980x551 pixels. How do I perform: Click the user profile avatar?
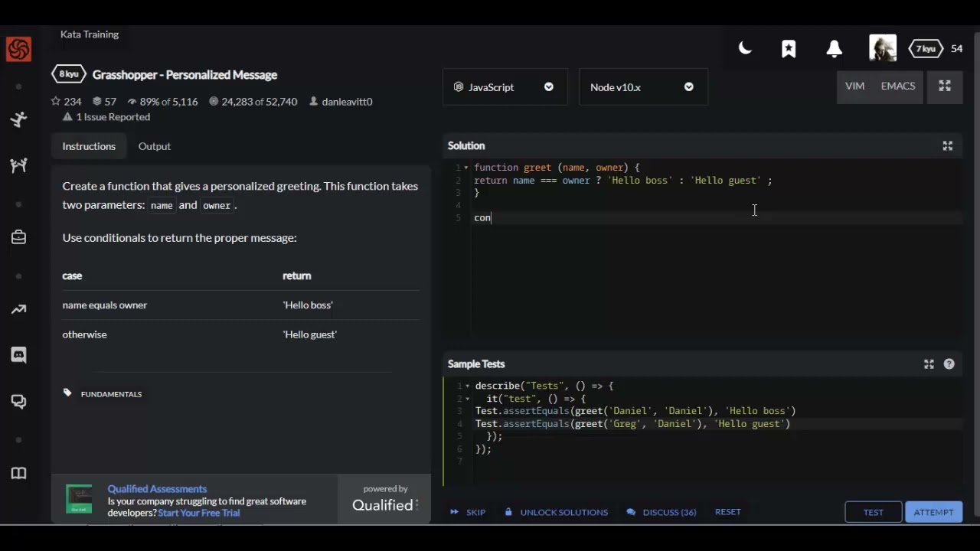[882, 48]
